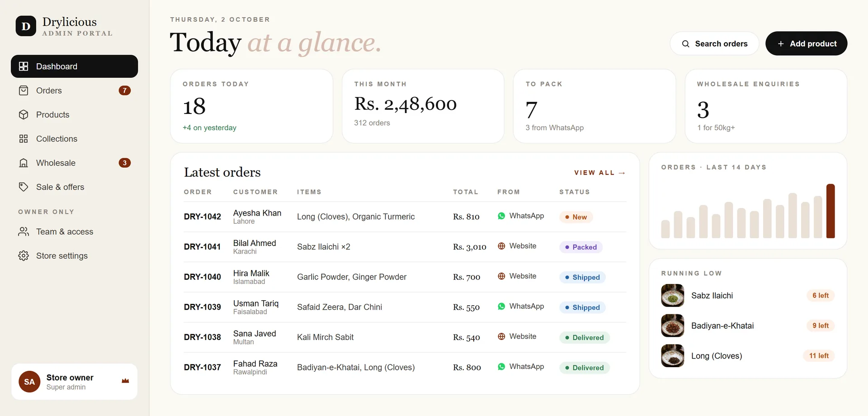Click the Sale & offers tag icon

(24, 187)
